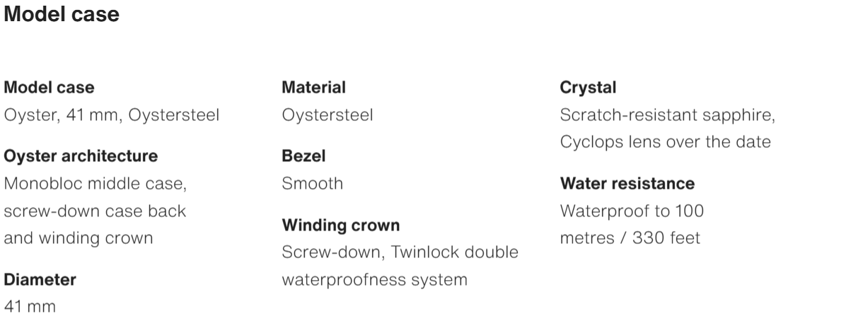Click the "and winding crown" line
This screenshot has height=321, width=868.
coord(79,238)
